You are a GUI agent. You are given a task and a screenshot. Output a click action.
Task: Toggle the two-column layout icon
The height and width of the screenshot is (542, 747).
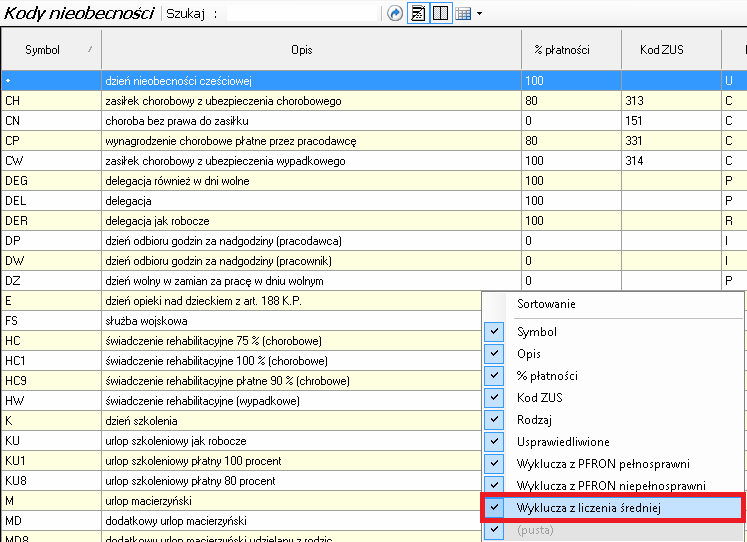tap(441, 13)
